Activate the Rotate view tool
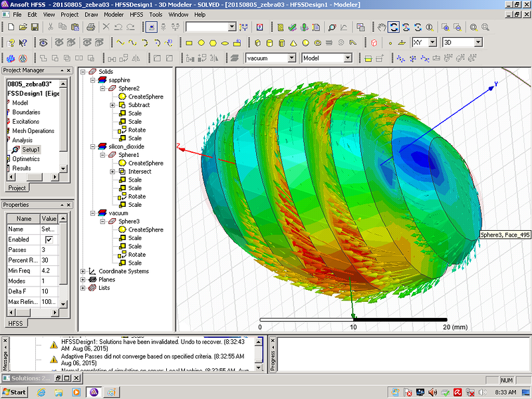Viewport: 532px width, 399px height. (394, 27)
